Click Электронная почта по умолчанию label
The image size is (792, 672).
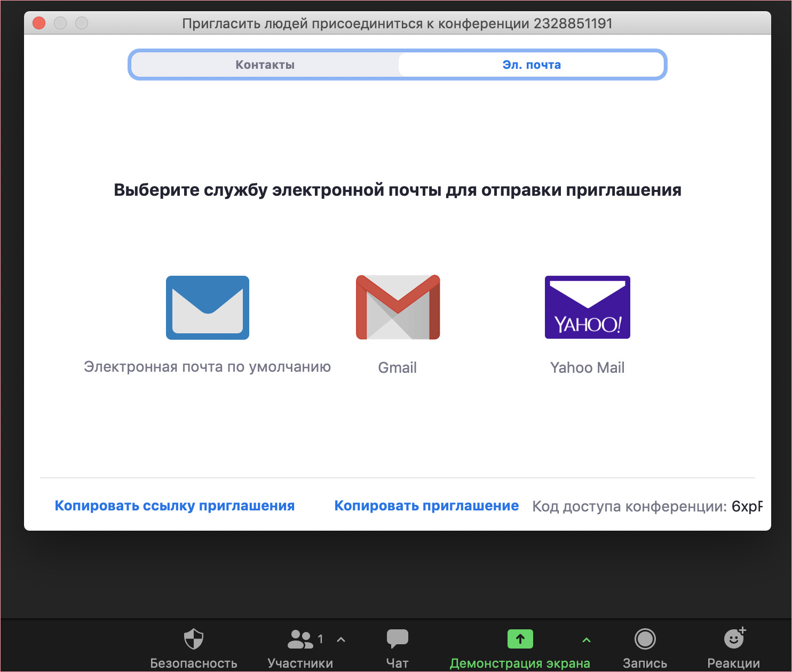pyautogui.click(x=207, y=367)
